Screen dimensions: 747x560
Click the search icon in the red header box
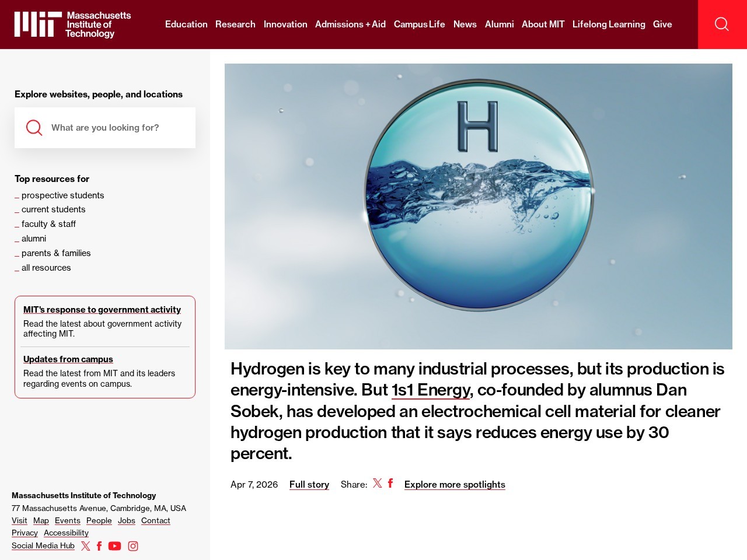click(722, 24)
